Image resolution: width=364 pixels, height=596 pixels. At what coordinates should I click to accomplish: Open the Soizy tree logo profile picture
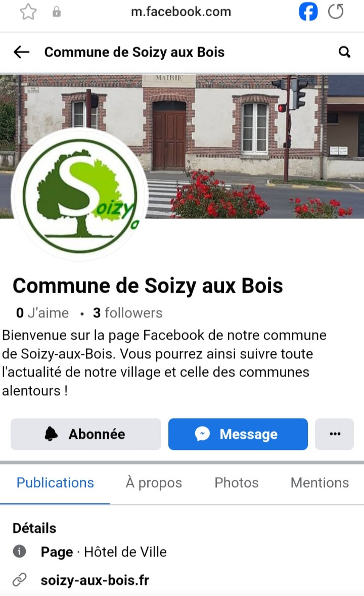(80, 195)
